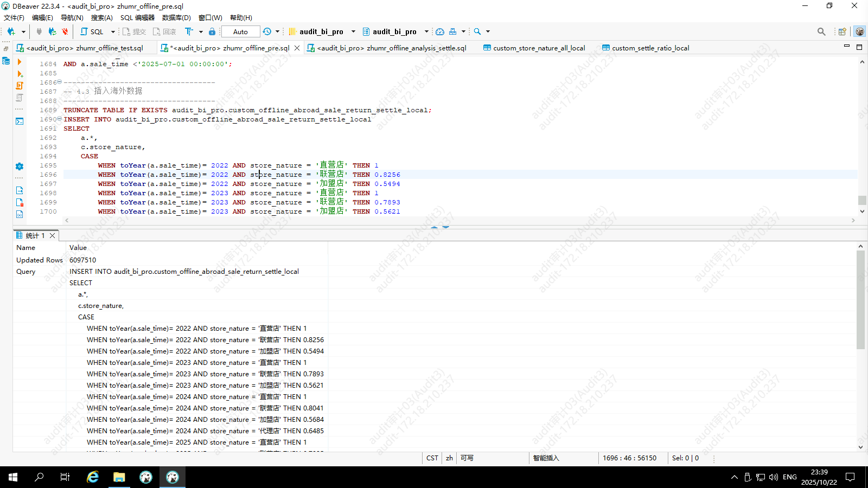The image size is (868, 488).
Task: Close the 统计 1 results tab
Action: pos(53,235)
